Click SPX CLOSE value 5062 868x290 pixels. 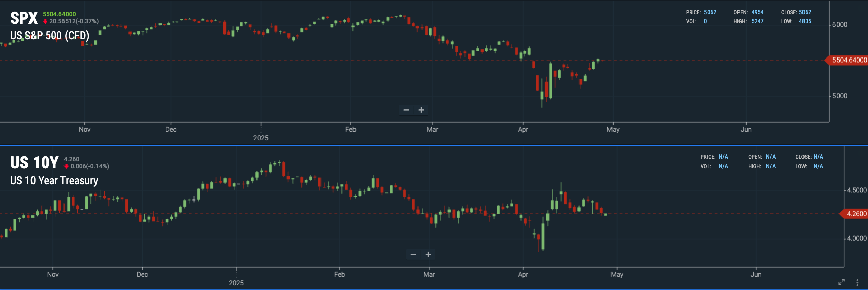[805, 12]
